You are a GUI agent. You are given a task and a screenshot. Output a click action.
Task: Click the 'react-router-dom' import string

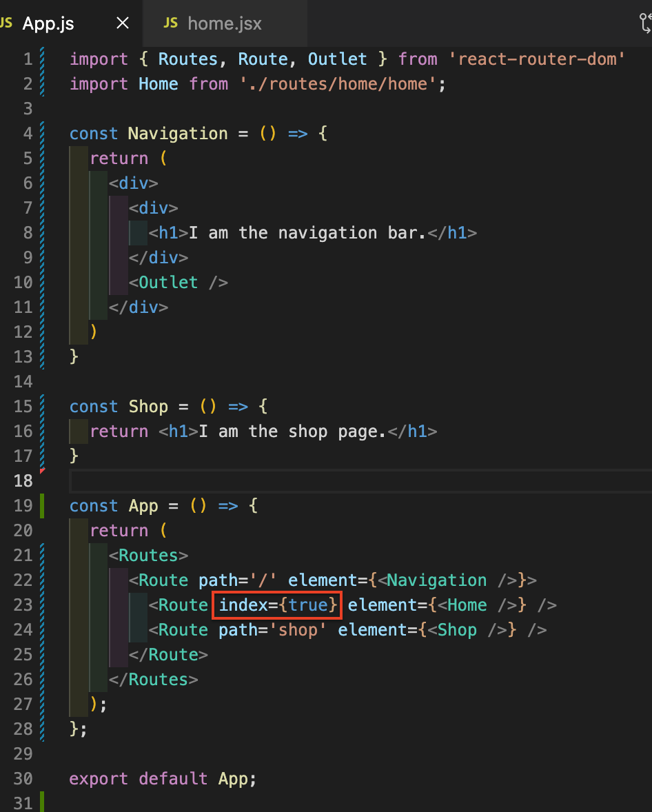pyautogui.click(x=536, y=59)
